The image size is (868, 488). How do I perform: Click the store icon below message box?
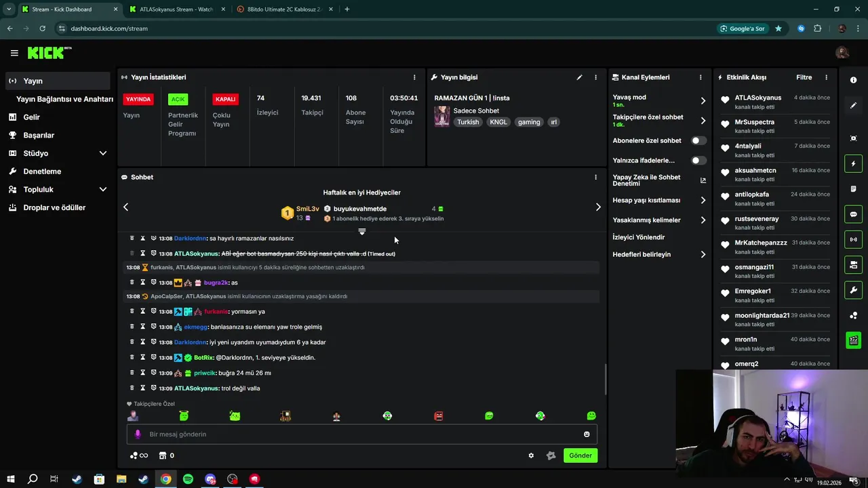click(x=163, y=455)
